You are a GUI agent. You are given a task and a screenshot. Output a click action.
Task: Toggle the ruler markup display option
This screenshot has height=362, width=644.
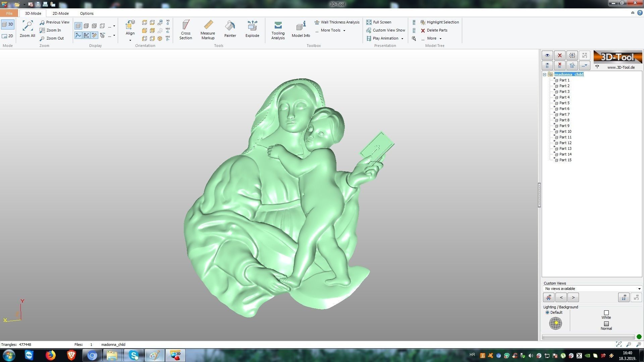pos(94,35)
